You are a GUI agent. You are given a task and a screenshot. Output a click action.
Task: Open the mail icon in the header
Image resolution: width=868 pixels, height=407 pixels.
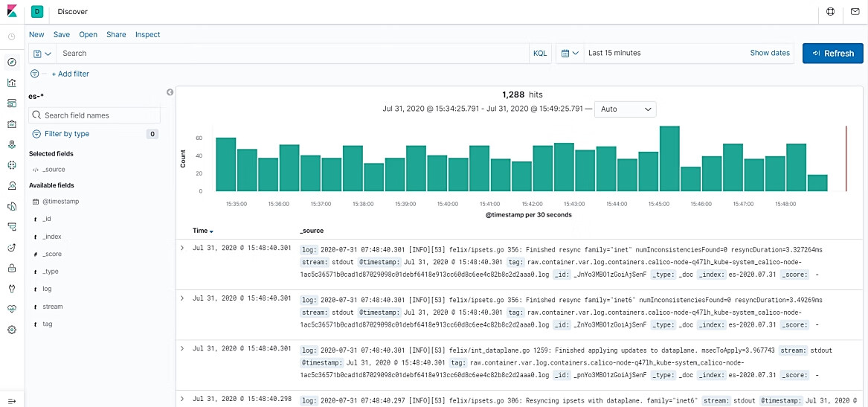(x=855, y=12)
